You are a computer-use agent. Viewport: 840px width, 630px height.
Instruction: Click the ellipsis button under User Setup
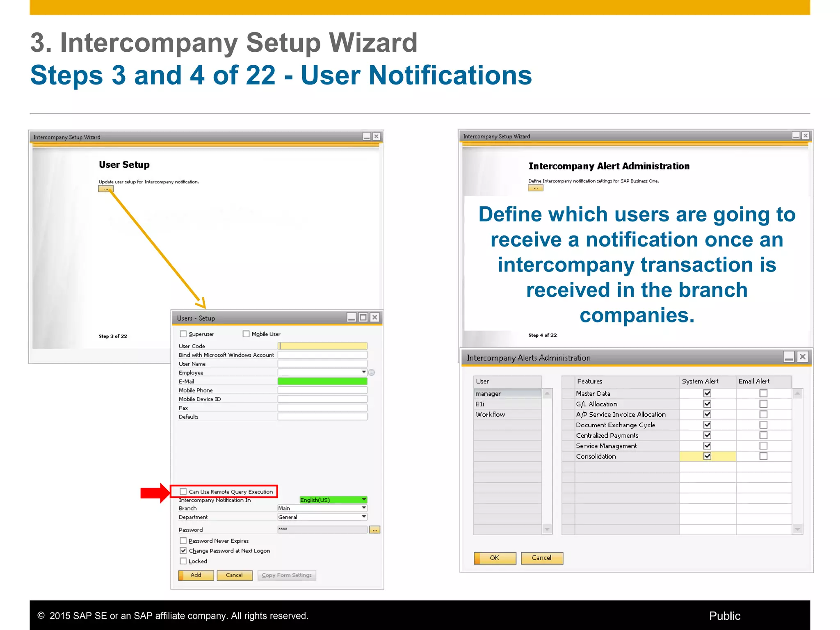(106, 189)
